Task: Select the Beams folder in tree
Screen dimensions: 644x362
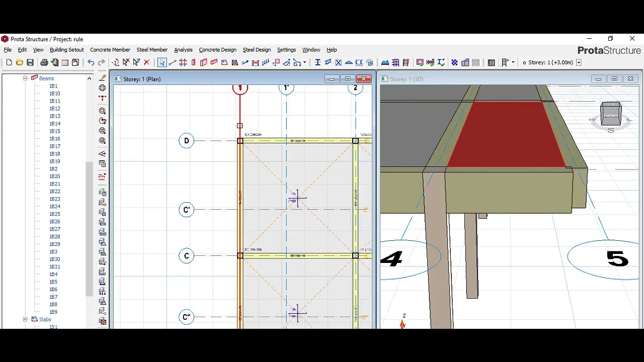Action: (46, 78)
